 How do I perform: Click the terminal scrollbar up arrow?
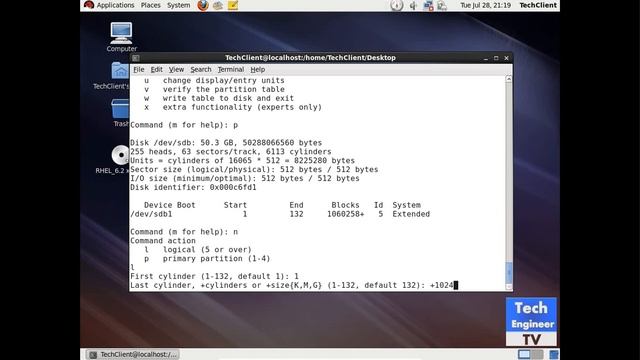pyautogui.click(x=509, y=78)
